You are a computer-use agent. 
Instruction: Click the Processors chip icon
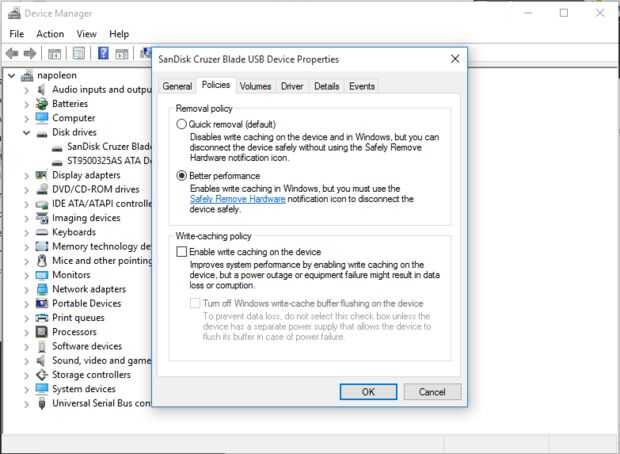42,332
